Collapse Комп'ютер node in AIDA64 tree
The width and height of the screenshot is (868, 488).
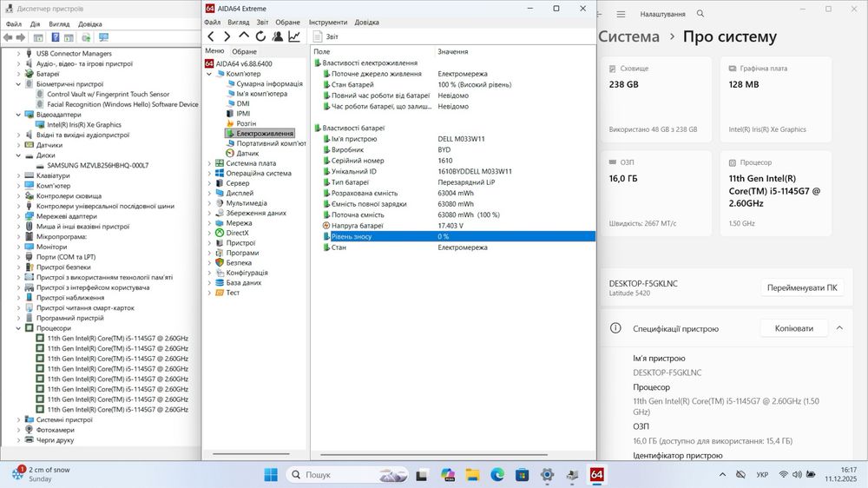coord(209,74)
